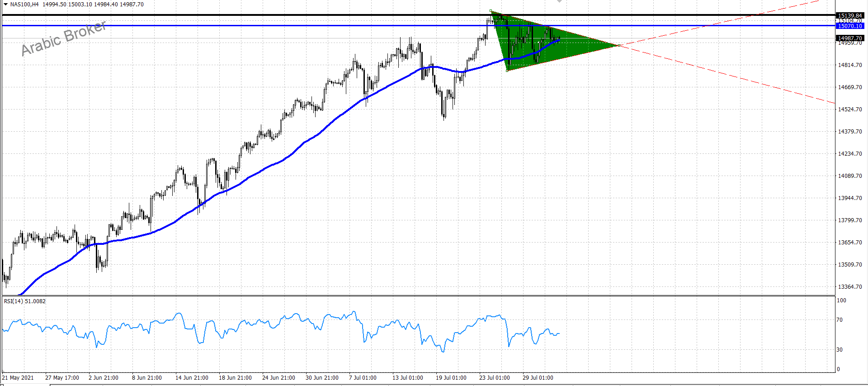Click the NAS100,H4 symbol title
868x386 pixels.
(x=24, y=5)
